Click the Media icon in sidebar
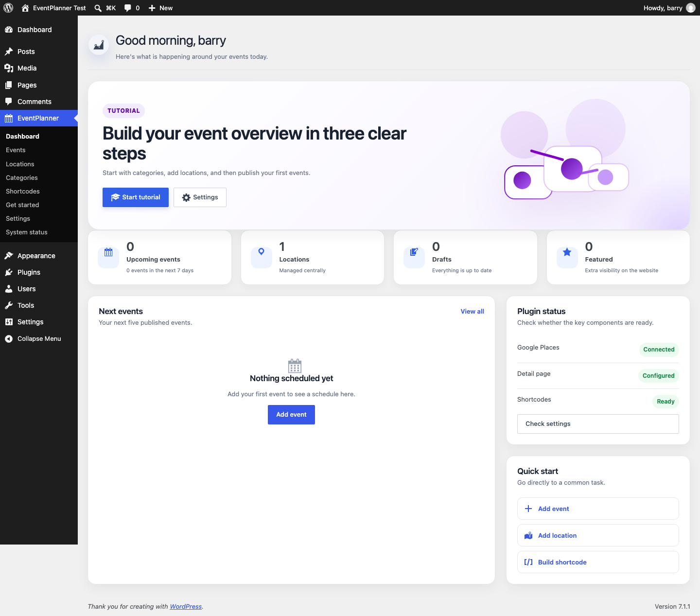 pos(9,68)
